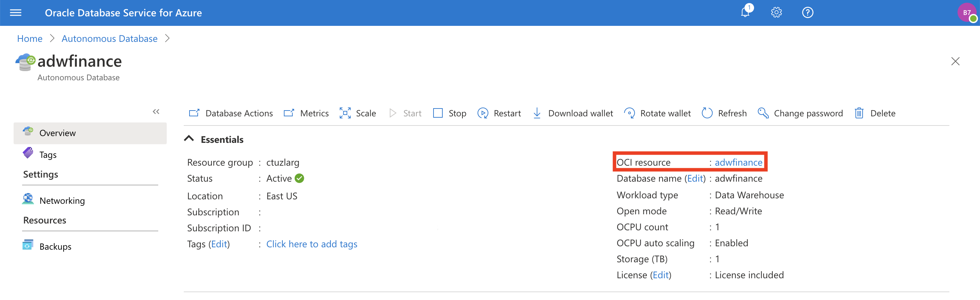
Task: Click the help question mark icon
Action: point(807,13)
